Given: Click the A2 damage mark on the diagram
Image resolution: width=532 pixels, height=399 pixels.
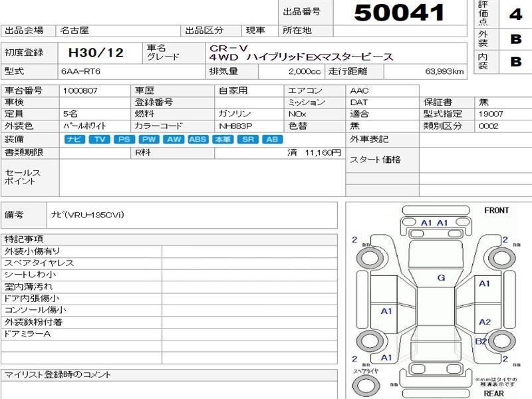Looking at the screenshot, I should point(485,322).
